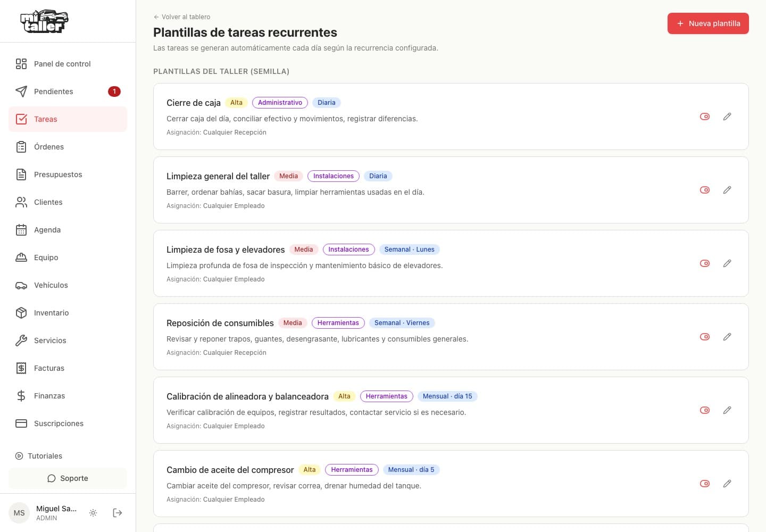The height and width of the screenshot is (532, 766).
Task: Click the Semanal · Lunes recurrence tag
Action: point(409,250)
